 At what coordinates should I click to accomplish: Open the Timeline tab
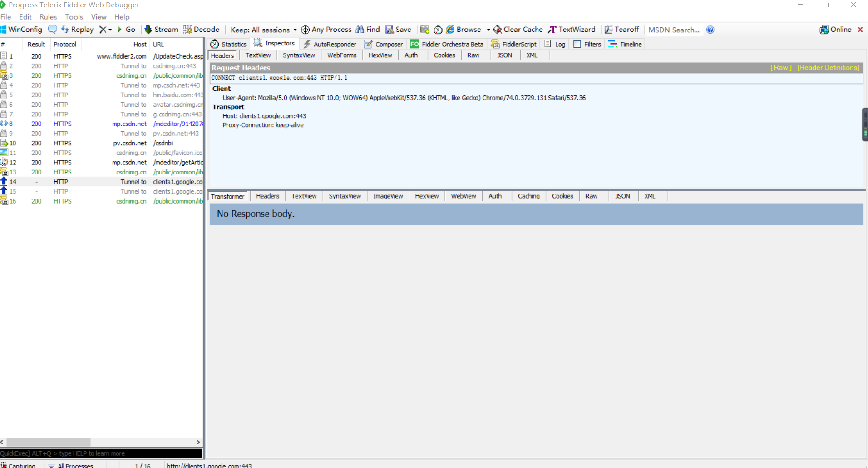tap(625, 44)
